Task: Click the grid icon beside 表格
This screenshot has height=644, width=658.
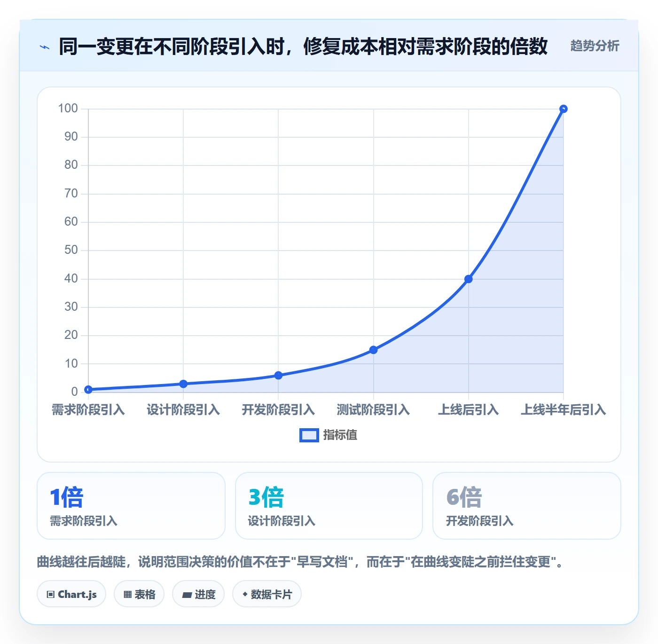Action: (x=127, y=595)
